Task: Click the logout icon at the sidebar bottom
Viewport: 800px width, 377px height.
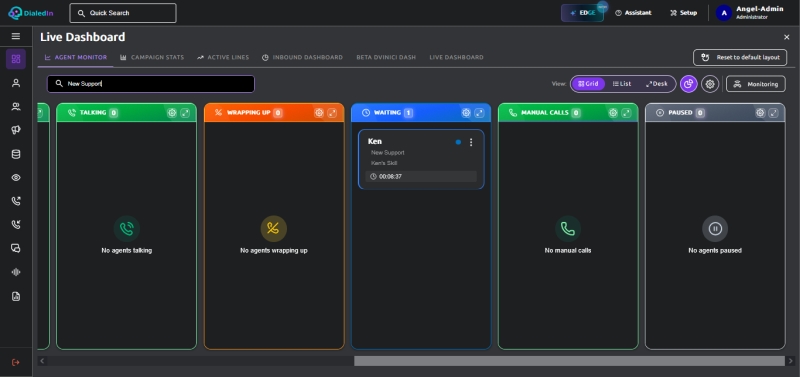Action: (x=16, y=362)
